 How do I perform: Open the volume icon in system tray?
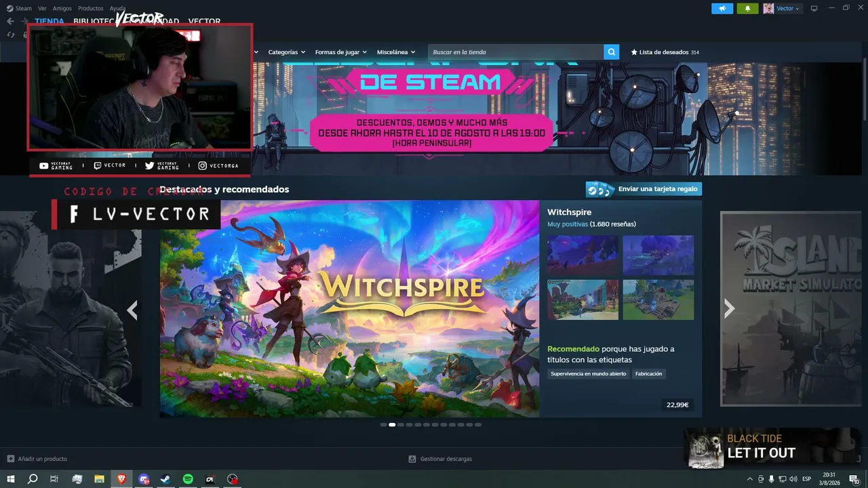[x=793, y=479]
